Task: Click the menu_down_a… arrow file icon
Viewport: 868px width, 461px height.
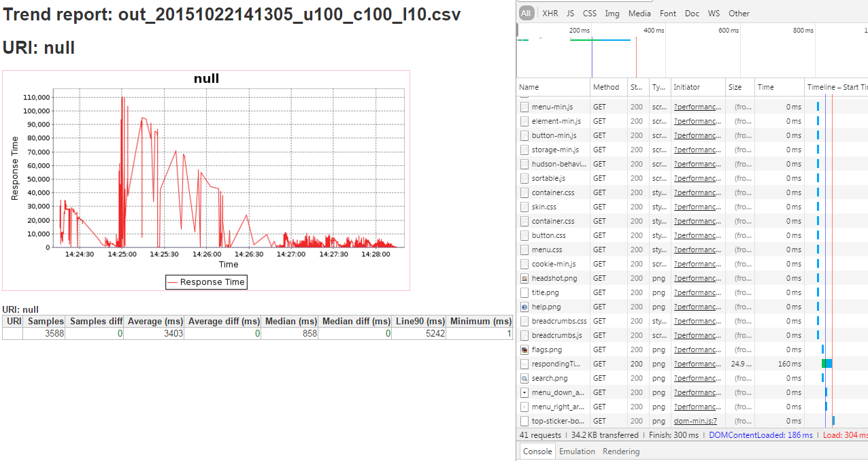Action: point(524,392)
